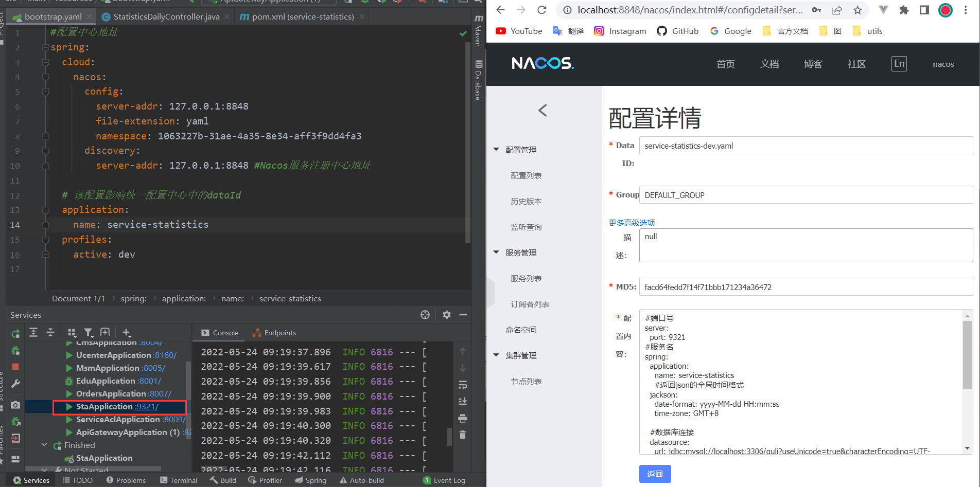Switch to Console tab
The height and width of the screenshot is (487, 980).
click(220, 333)
